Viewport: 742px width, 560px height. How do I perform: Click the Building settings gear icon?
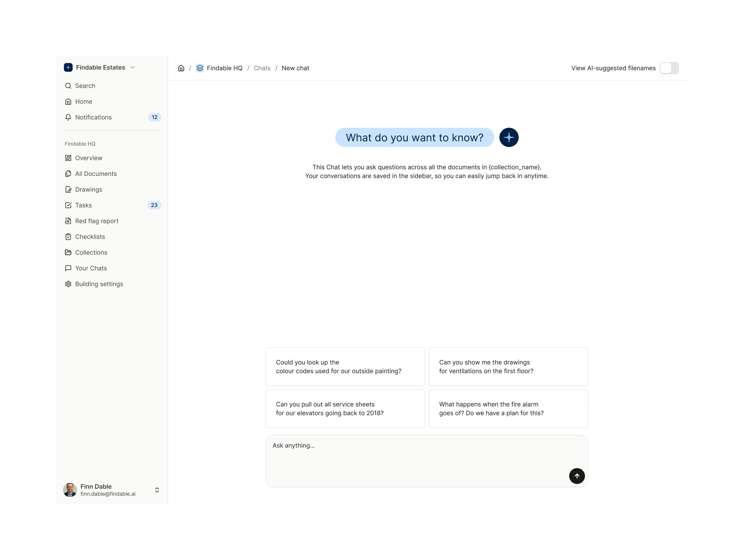68,284
